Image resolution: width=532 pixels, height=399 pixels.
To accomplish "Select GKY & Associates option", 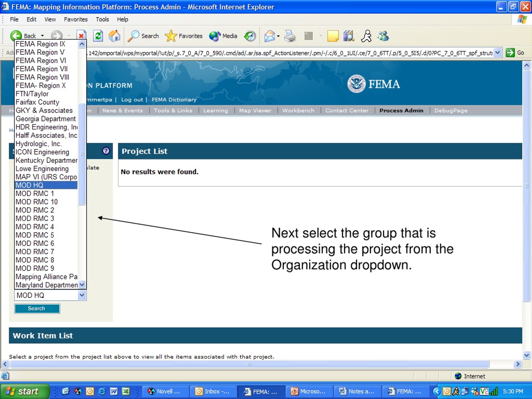I will point(46,110).
